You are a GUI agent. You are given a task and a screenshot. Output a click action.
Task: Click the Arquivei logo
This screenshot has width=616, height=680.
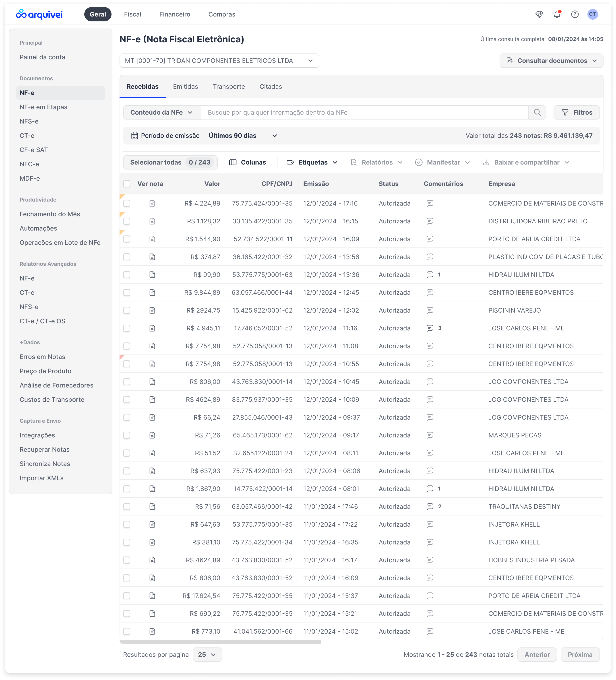(39, 14)
